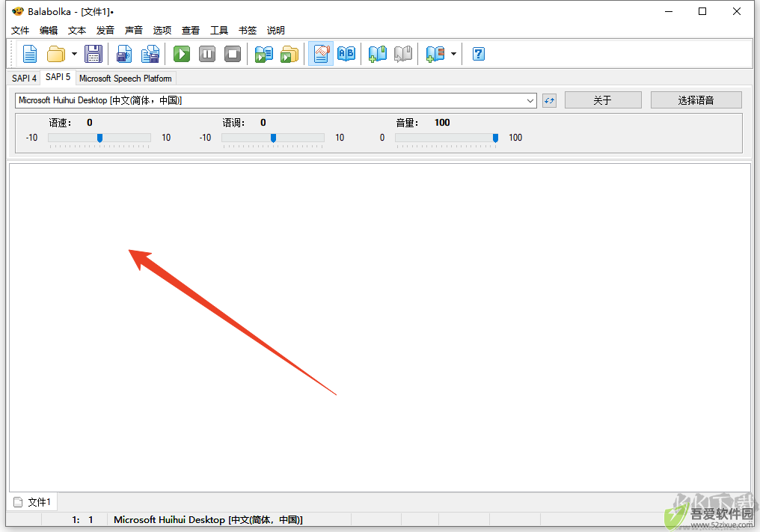The image size is (760, 532).
Task: Pause reading with the pause button
Action: pyautogui.click(x=207, y=54)
